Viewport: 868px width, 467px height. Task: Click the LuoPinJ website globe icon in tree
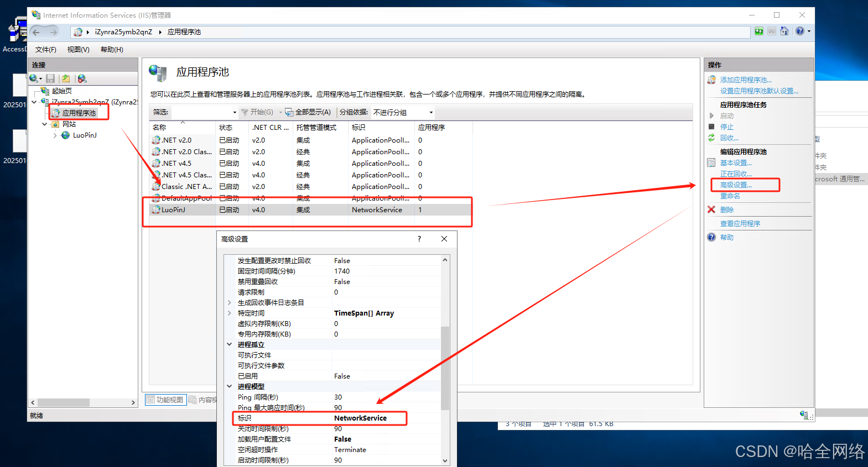[66, 135]
